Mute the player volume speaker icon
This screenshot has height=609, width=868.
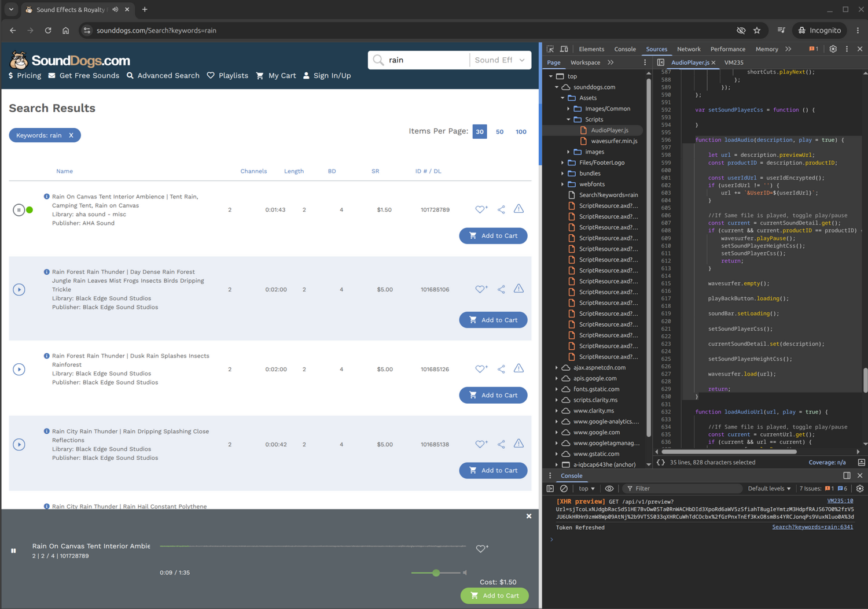(465, 573)
